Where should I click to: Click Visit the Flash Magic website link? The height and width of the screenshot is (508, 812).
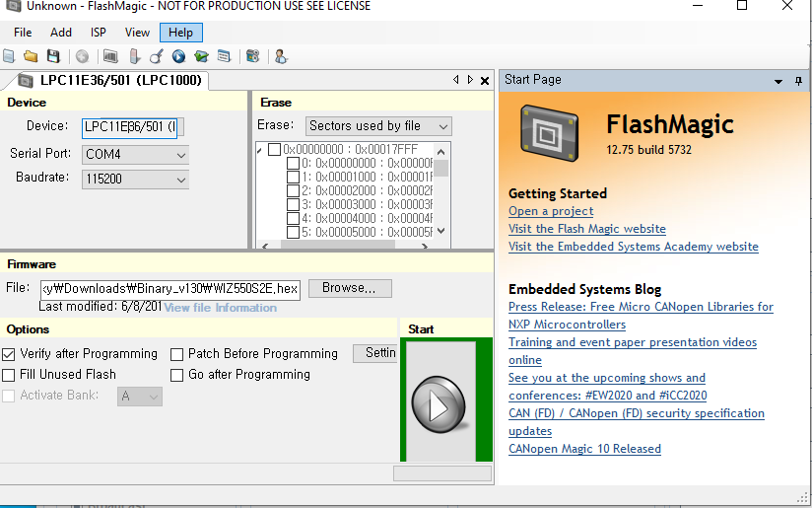tap(586, 229)
